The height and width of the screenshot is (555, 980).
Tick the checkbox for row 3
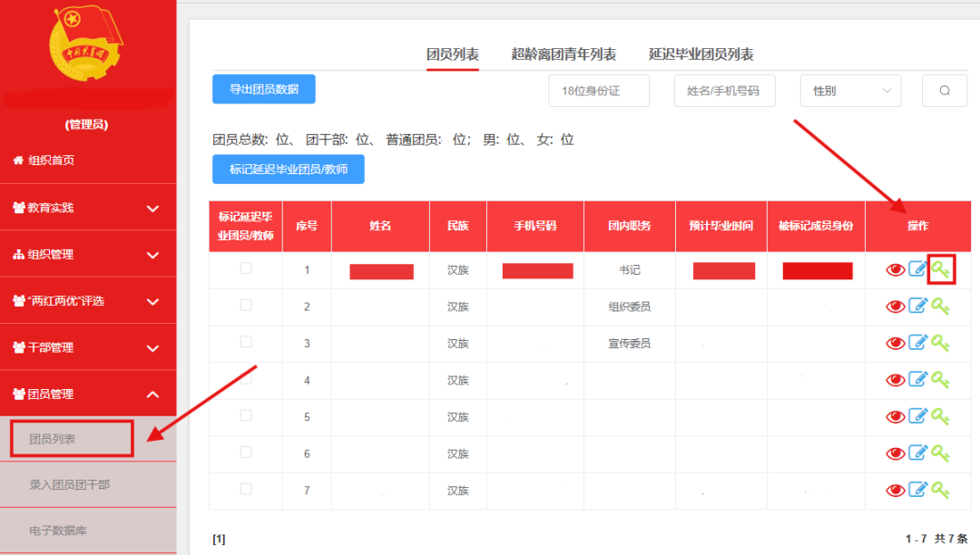pos(246,342)
